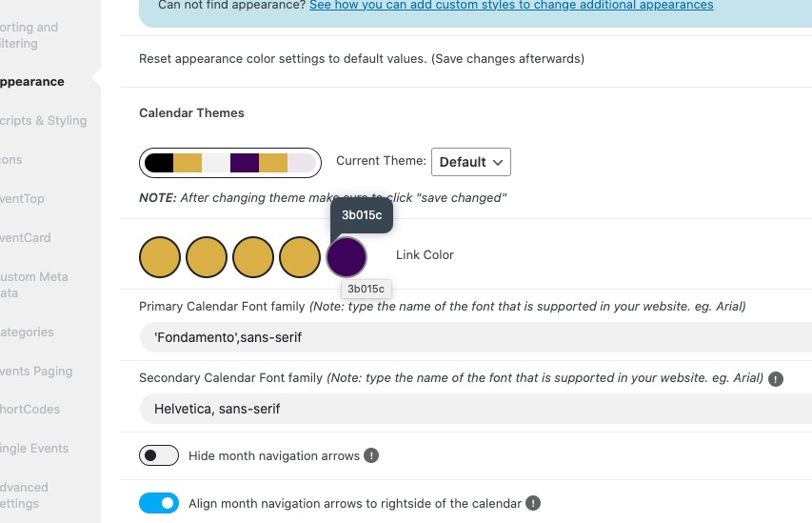The height and width of the screenshot is (523, 812).
Task: Select Custom Meta Data sidebar tab
Action: coord(34,285)
